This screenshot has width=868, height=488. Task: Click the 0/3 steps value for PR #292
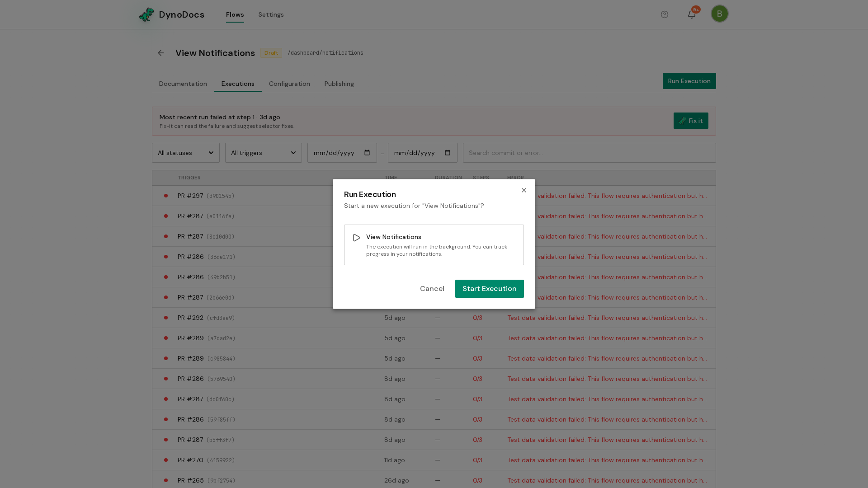pyautogui.click(x=477, y=318)
